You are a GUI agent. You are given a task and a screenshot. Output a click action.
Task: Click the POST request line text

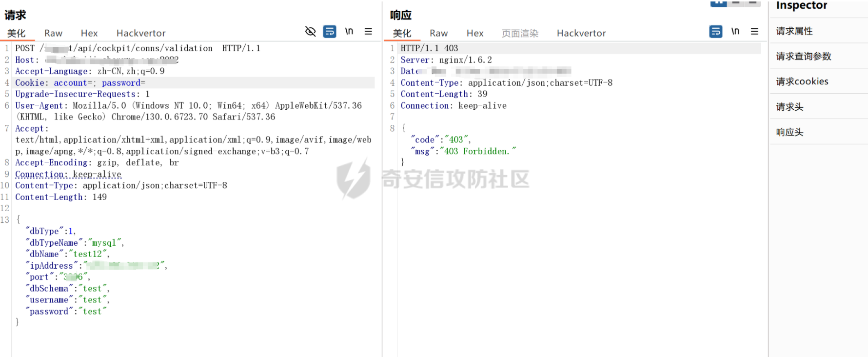pos(138,48)
